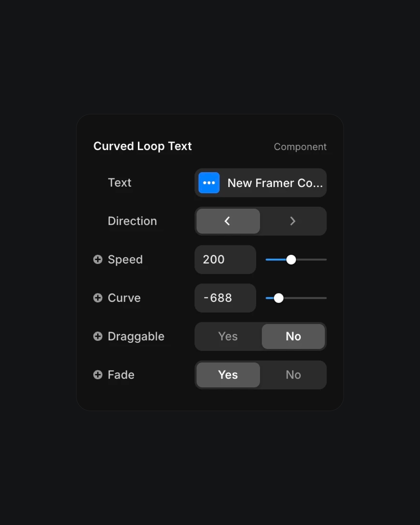This screenshot has height=525, width=420.
Task: Click the Component label in header
Action: (x=300, y=147)
